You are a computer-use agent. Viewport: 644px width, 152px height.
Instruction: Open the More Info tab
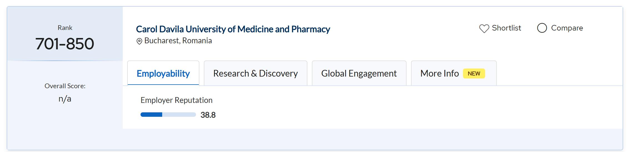click(x=439, y=74)
